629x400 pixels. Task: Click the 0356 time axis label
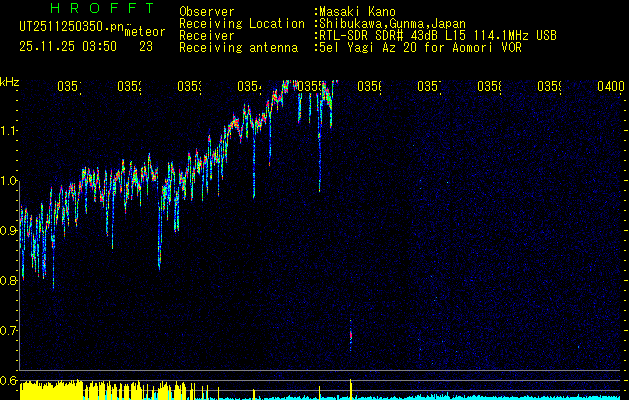click(x=369, y=86)
